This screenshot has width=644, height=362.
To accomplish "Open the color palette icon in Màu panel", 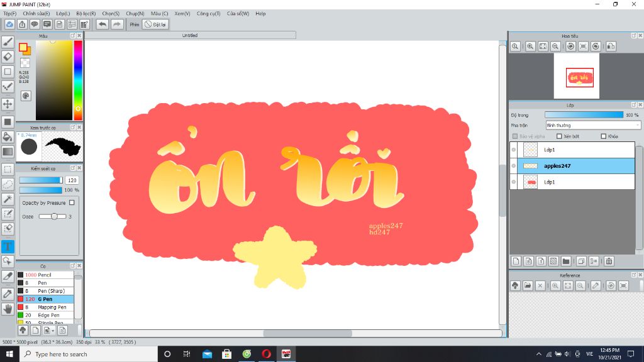I will [x=26, y=96].
